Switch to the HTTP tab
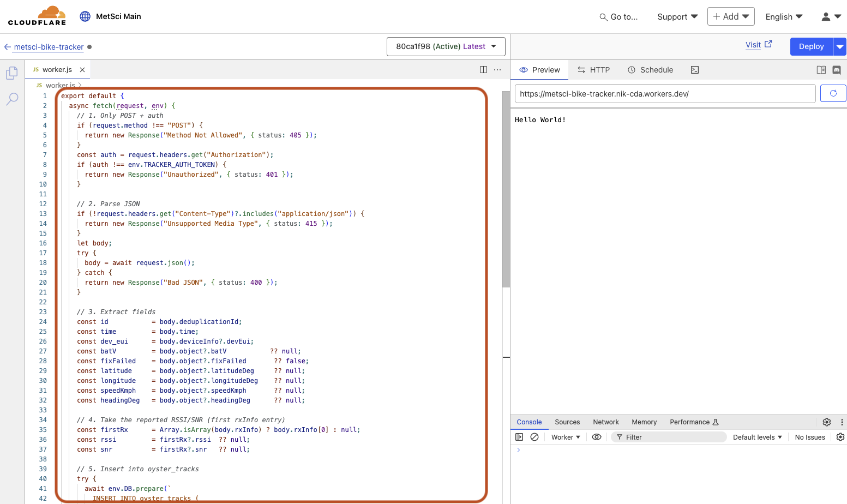Image resolution: width=847 pixels, height=504 pixels. click(594, 70)
